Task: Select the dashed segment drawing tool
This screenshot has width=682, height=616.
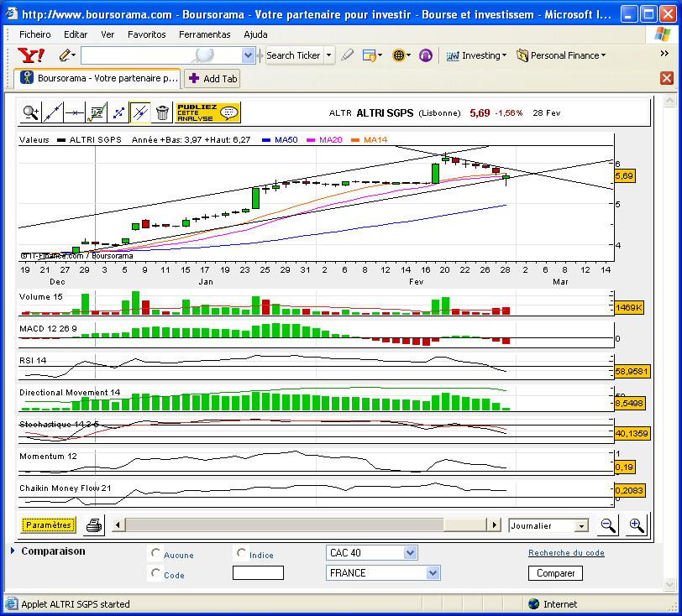Action: pos(118,113)
